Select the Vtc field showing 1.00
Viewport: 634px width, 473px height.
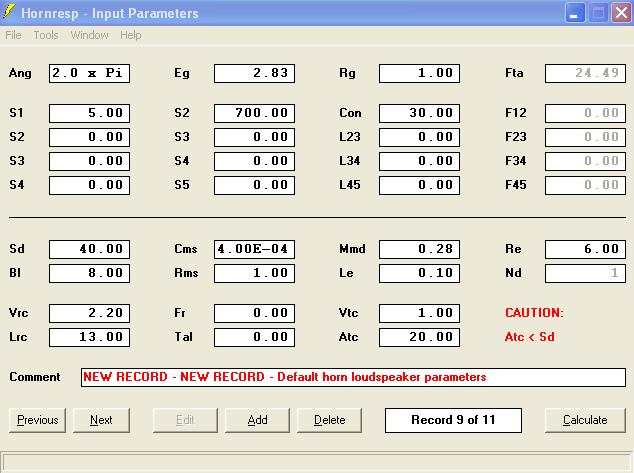tap(419, 313)
